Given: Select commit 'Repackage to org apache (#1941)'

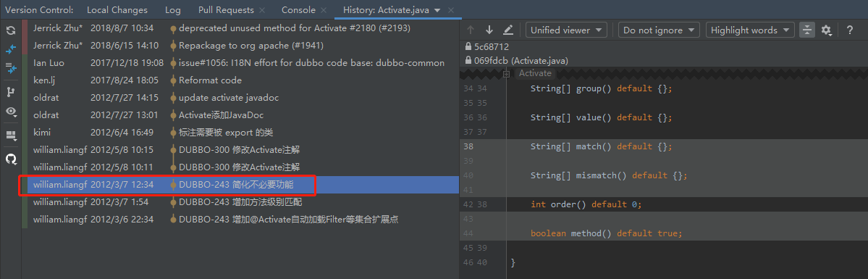Looking at the screenshot, I should (x=240, y=46).
